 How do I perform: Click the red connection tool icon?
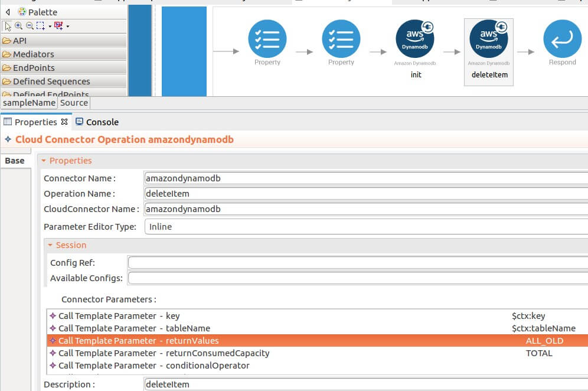(58, 26)
